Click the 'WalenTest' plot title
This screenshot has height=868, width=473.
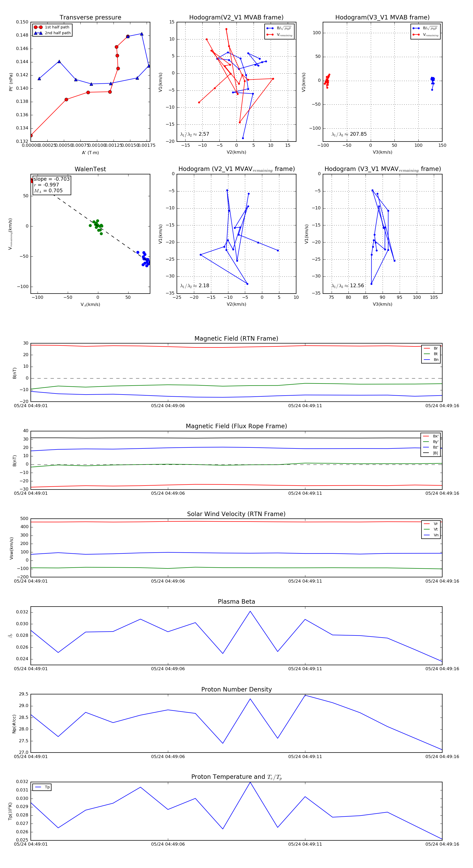(90, 169)
